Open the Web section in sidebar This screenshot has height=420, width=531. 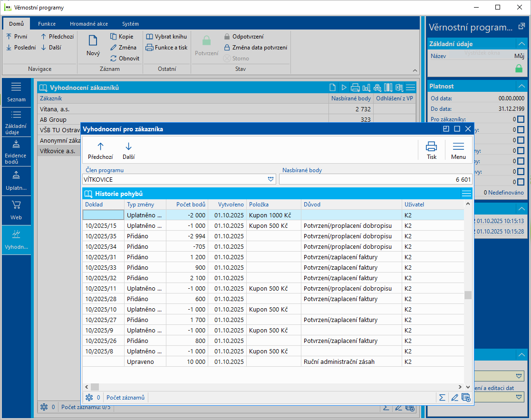click(x=16, y=210)
